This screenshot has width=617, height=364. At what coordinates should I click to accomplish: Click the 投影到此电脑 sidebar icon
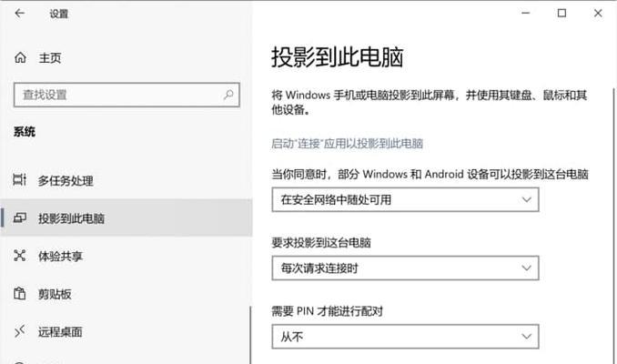point(20,217)
